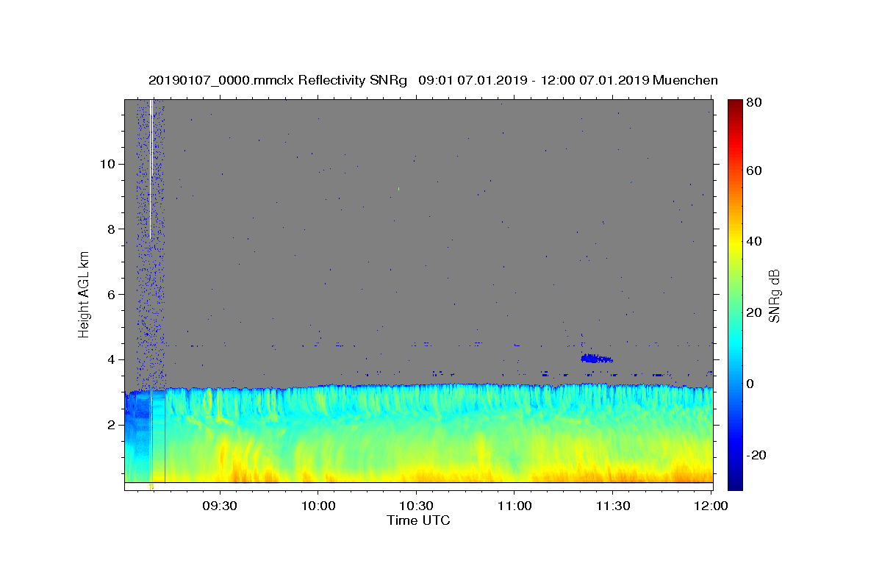The width and height of the screenshot is (882, 588).
Task: Click the height tick label 6
Action: [x=110, y=294]
